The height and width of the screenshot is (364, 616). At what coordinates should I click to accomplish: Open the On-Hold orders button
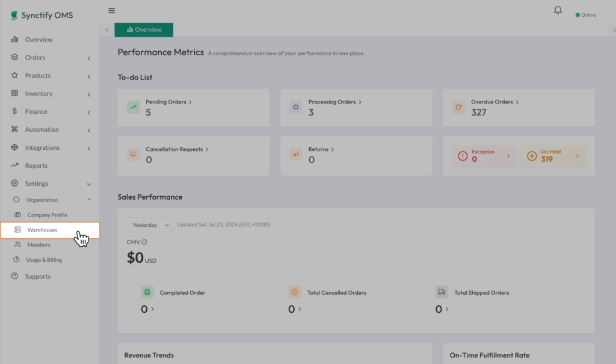pos(553,156)
